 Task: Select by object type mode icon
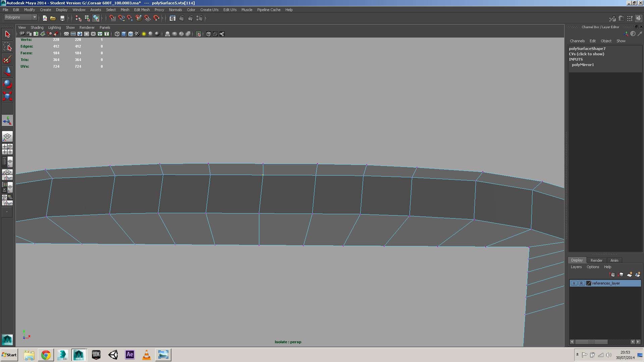[x=87, y=18]
